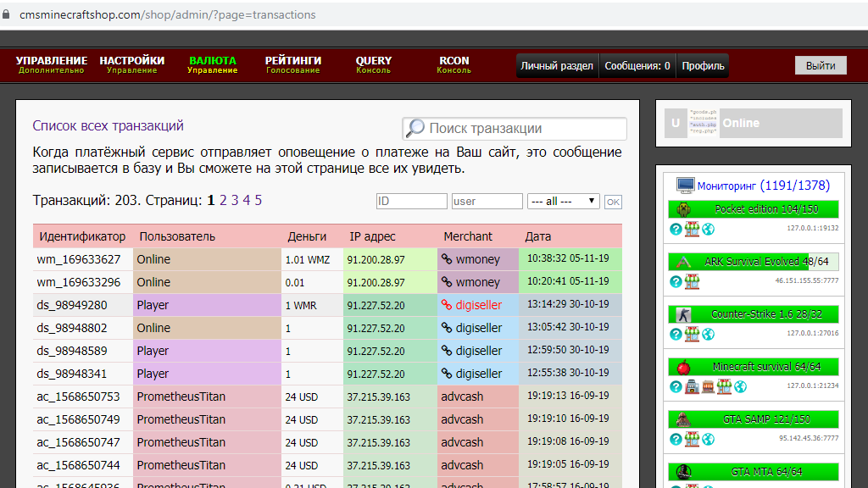The width and height of the screenshot is (868, 488).
Task: Open the Валюта menu
Action: [213, 65]
